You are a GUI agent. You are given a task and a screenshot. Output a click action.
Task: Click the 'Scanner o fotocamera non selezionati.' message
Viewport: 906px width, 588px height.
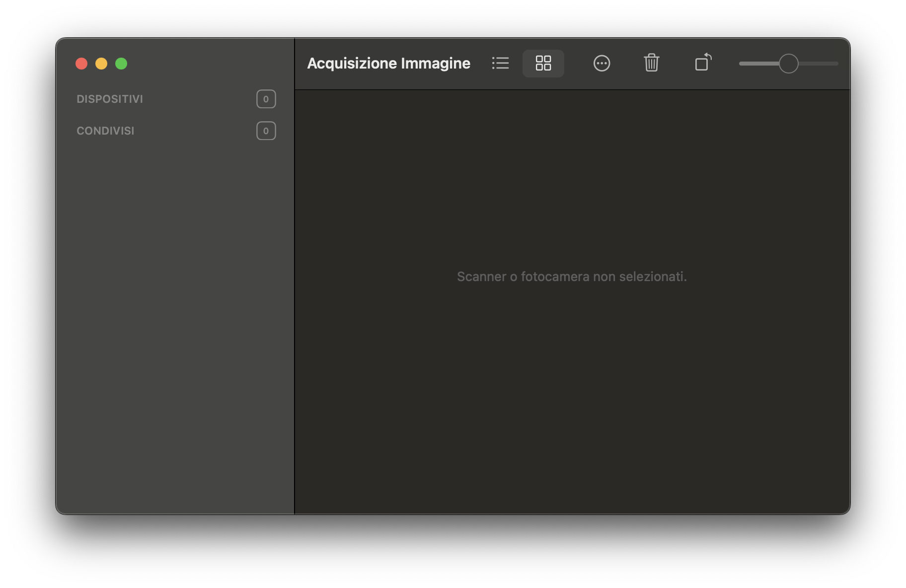(x=572, y=277)
